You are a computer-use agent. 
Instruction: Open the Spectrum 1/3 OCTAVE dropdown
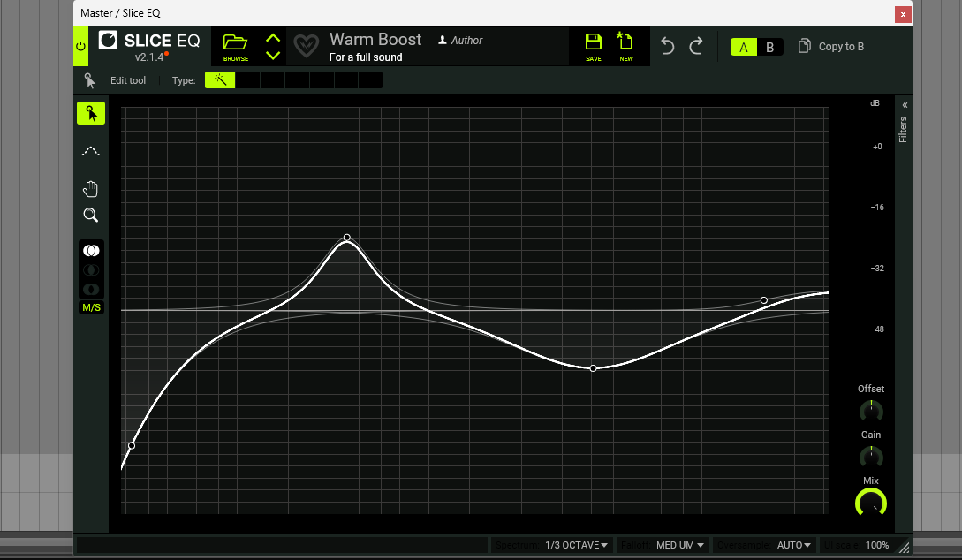coord(575,545)
